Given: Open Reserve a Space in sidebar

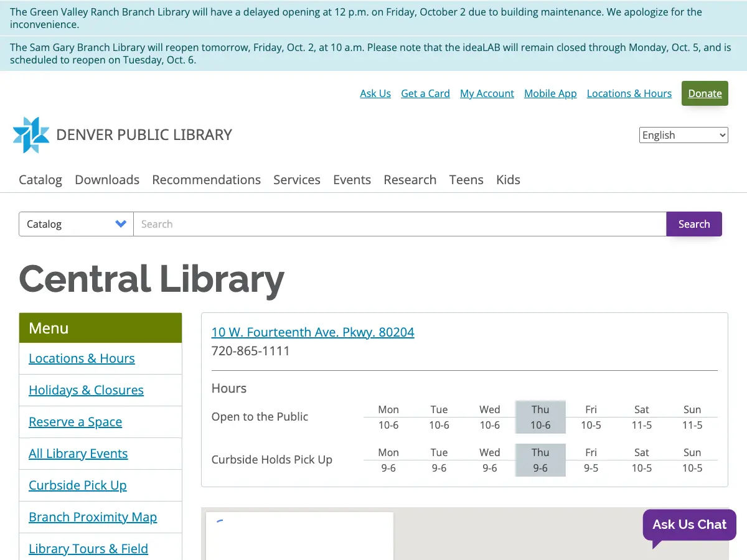Looking at the screenshot, I should tap(75, 422).
